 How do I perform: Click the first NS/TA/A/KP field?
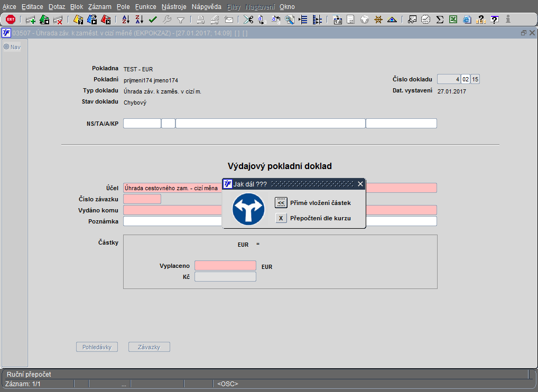(142, 123)
